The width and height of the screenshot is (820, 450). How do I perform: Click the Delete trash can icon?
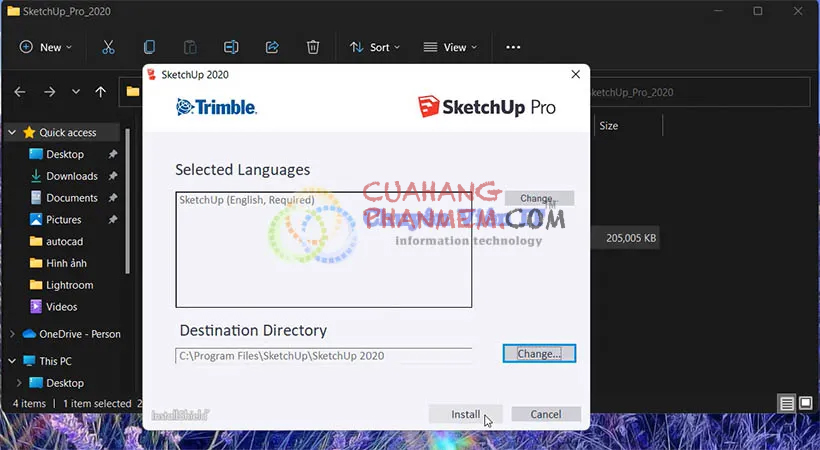pos(313,47)
